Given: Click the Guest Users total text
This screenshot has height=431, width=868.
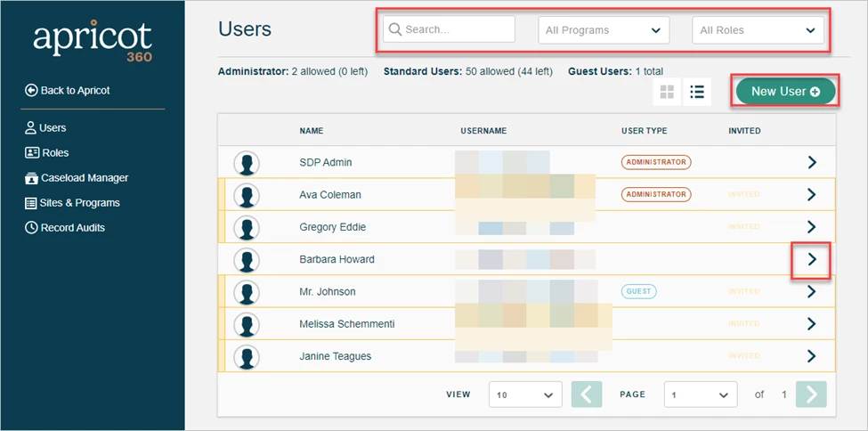Looking at the screenshot, I should tap(615, 71).
